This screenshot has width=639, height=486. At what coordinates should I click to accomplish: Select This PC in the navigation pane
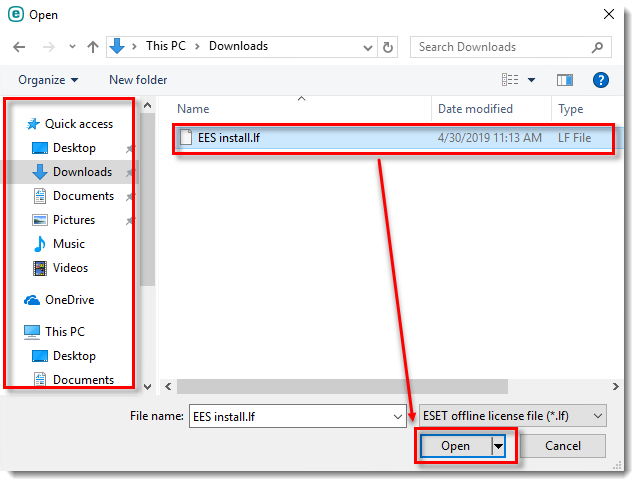pos(65,332)
